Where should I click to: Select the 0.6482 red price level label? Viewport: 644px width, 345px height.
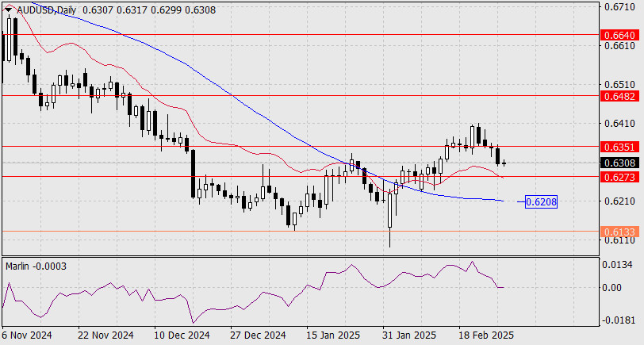coord(619,96)
